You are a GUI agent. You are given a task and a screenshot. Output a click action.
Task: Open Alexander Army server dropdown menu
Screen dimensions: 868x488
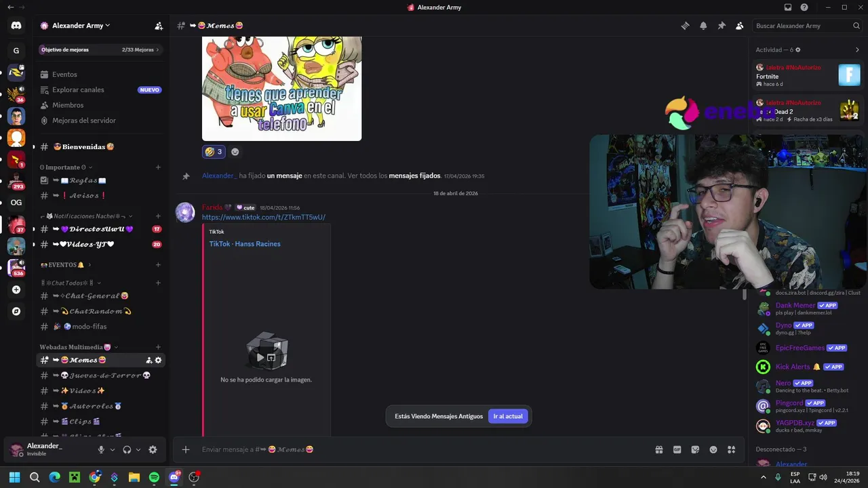tap(81, 26)
